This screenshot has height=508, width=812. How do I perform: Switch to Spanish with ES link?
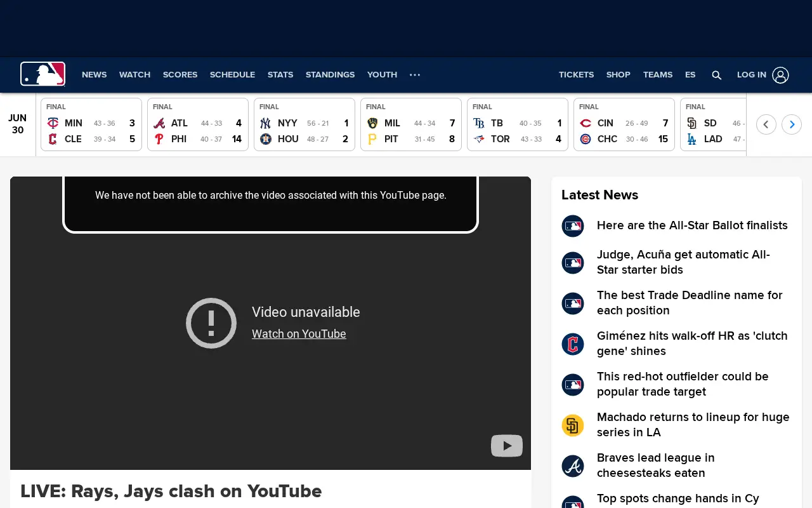[690, 75]
